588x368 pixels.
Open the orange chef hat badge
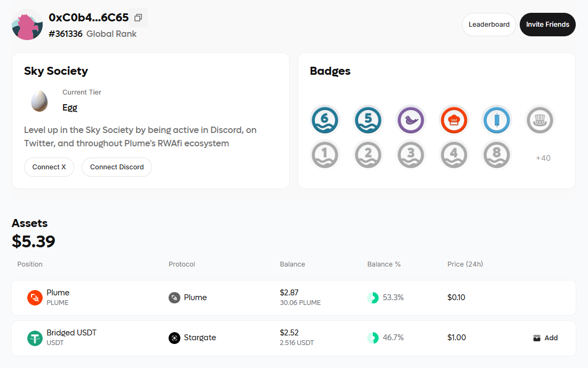click(454, 120)
